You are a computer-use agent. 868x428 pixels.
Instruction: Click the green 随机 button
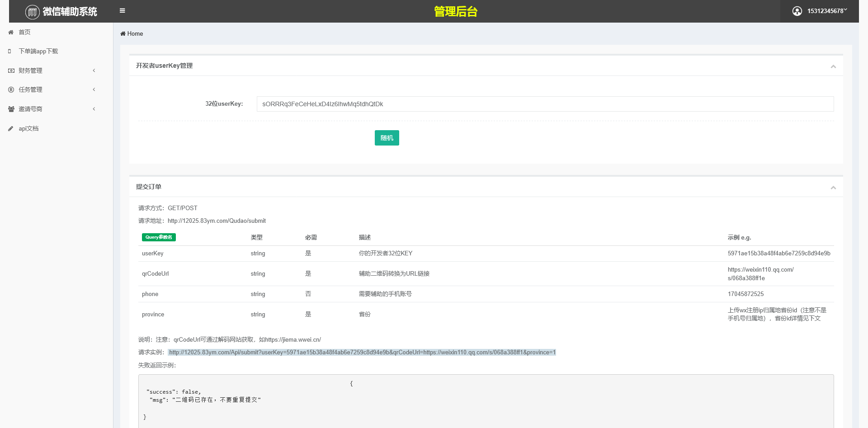coord(387,138)
